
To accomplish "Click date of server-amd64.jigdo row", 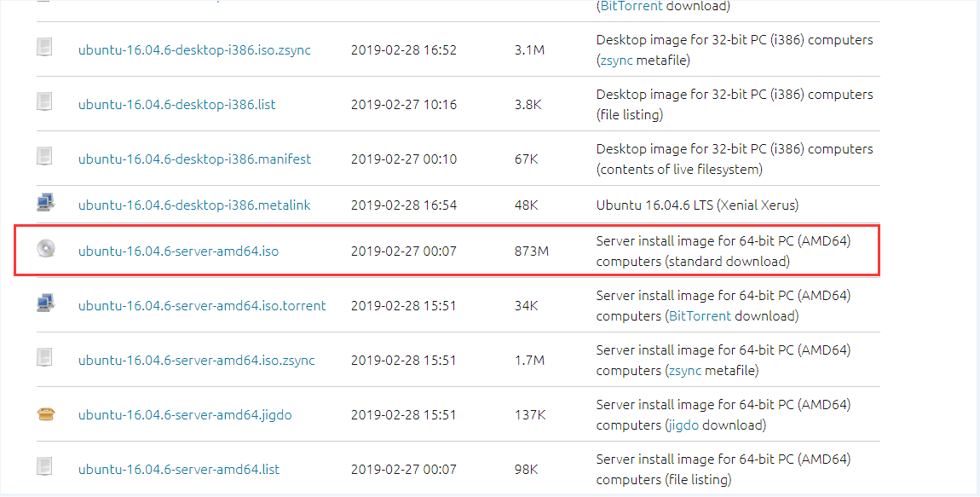I will click(x=404, y=414).
